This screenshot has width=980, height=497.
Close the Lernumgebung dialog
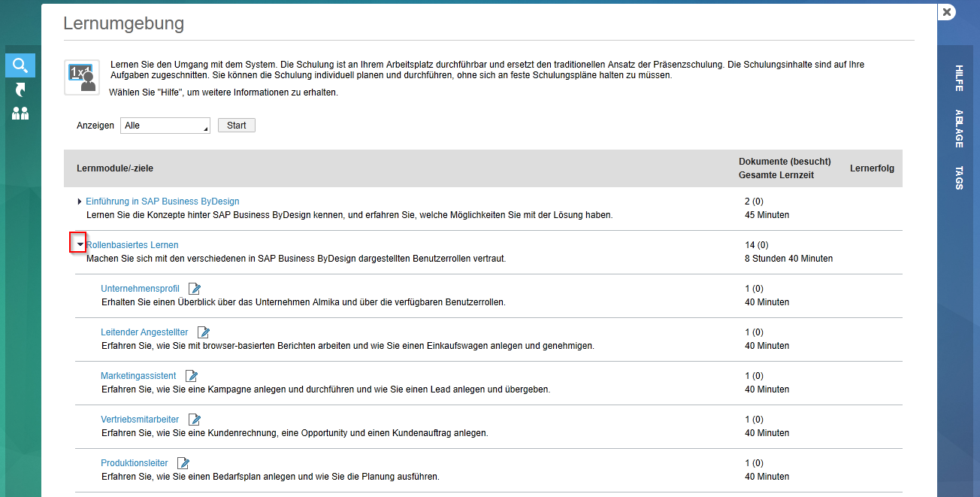tap(947, 12)
